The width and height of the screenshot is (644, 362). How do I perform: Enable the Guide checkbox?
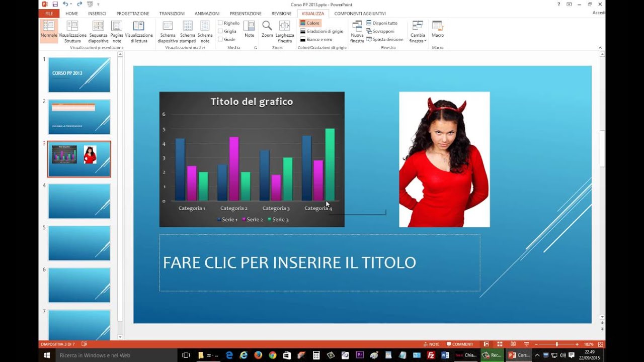coord(220,39)
